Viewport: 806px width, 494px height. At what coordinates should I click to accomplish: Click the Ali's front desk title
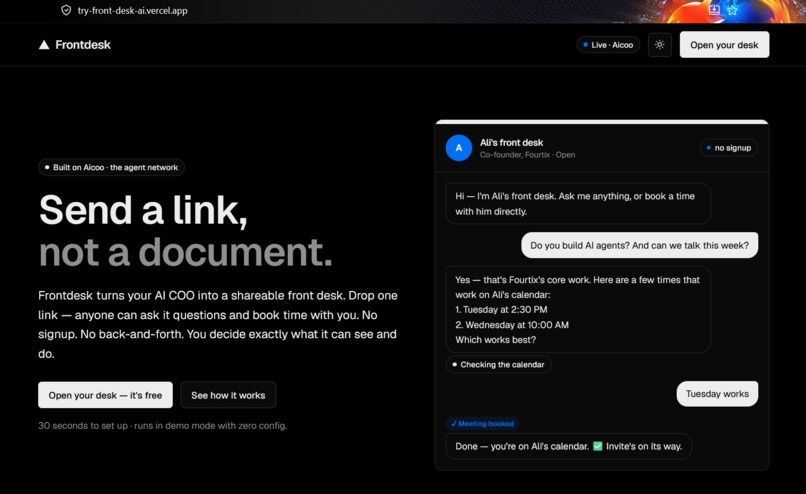coord(511,142)
